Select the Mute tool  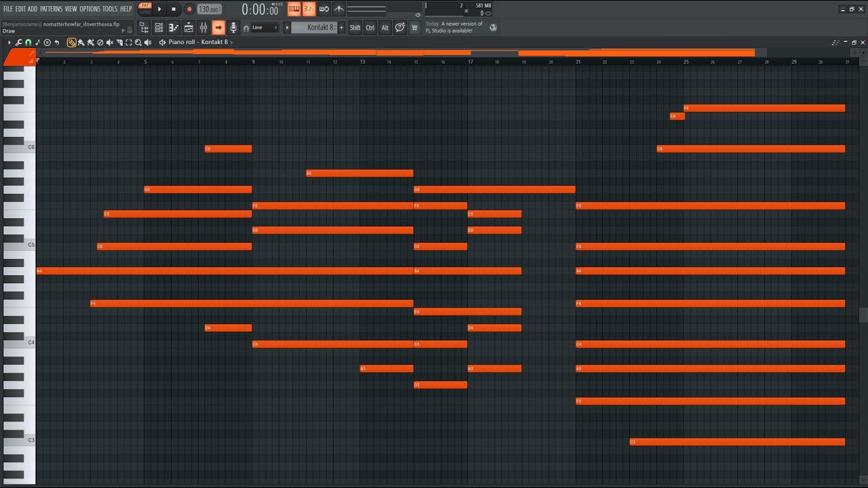click(110, 42)
